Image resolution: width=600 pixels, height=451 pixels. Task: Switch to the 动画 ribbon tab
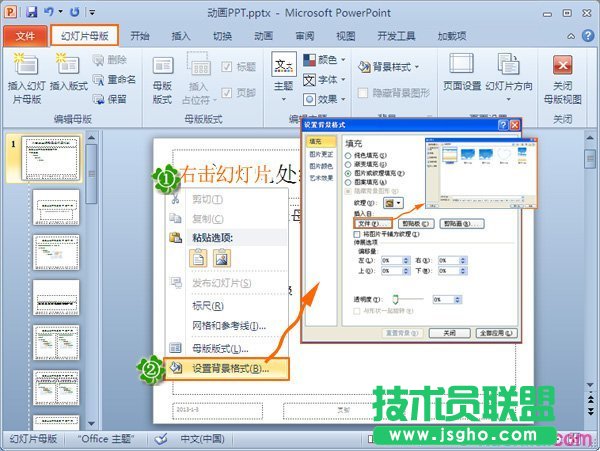click(x=263, y=36)
